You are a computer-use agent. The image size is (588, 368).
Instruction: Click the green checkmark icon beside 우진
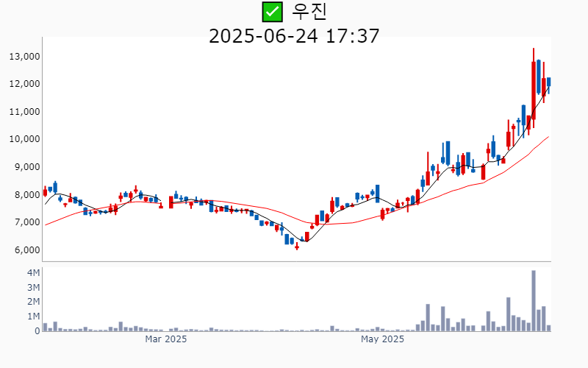click(x=272, y=12)
